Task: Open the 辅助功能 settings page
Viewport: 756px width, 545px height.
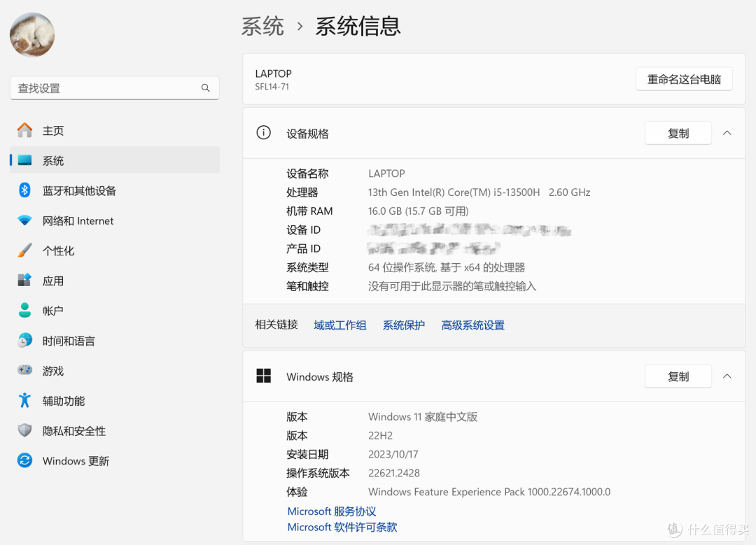Action: coord(115,400)
